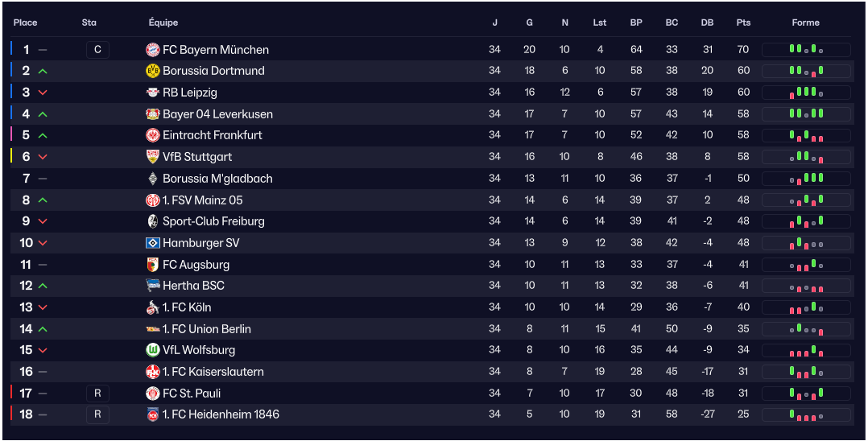Click the form bars for FC Augsburg
This screenshot has width=868, height=441.
coord(805,264)
